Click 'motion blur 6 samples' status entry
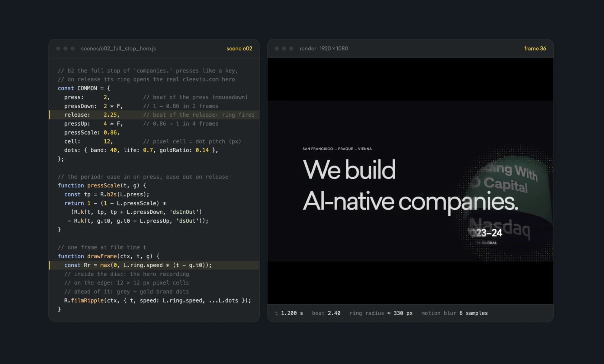Image resolution: width=604 pixels, height=364 pixels. (x=455, y=313)
